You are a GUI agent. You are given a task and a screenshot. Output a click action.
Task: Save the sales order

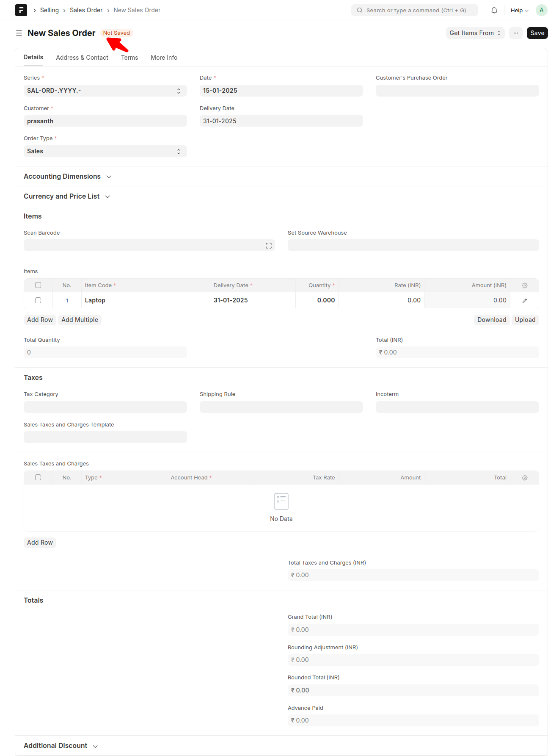(537, 33)
